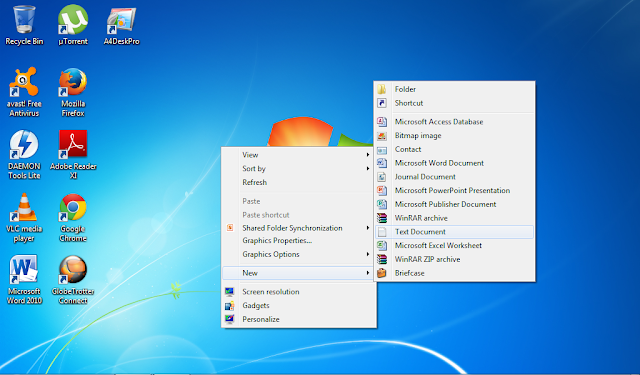Select the Google Chrome desktop shortcut
Screen dimensions: 640x375
[73, 217]
